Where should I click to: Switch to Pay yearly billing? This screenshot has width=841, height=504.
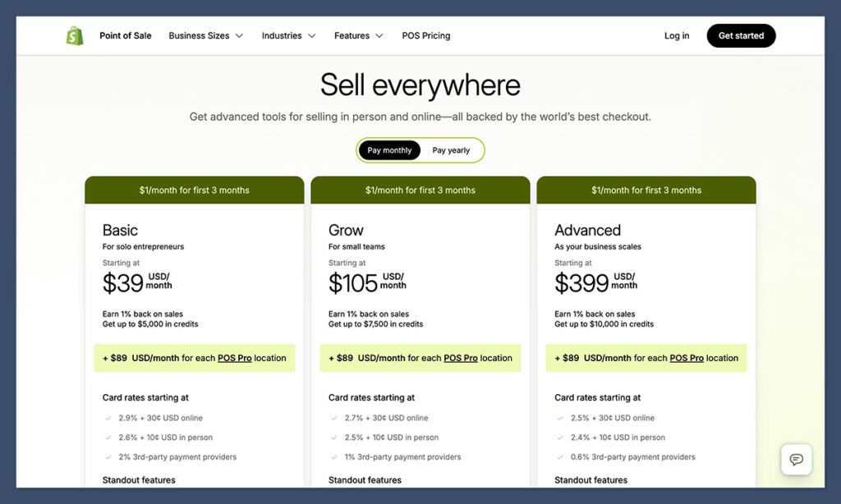pos(453,150)
